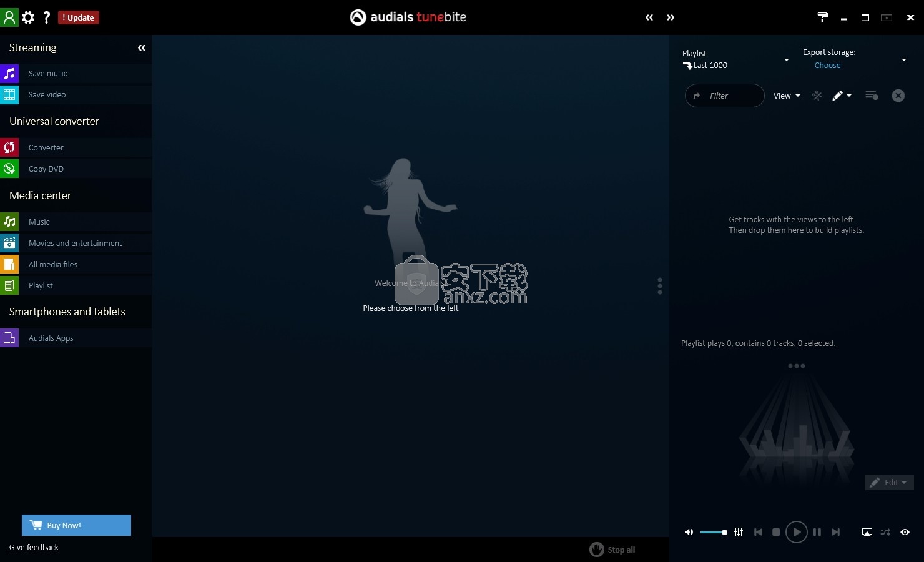Click the red Converter arrows icon
Screen dimensions: 924x562
[9, 148]
